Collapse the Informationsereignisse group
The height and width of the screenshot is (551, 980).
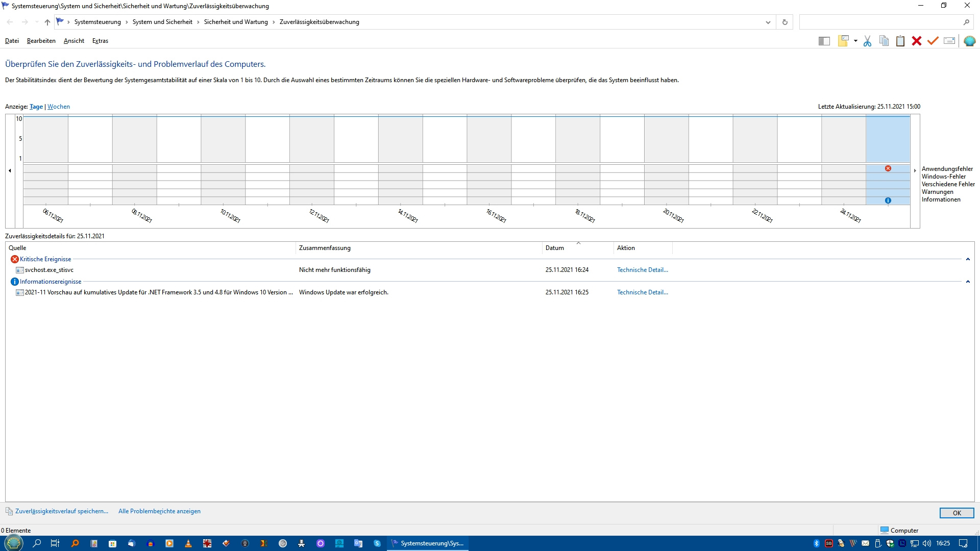[968, 282]
